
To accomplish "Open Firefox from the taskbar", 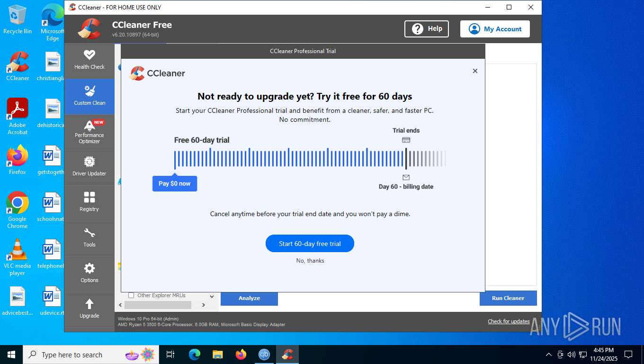I will click(241, 355).
